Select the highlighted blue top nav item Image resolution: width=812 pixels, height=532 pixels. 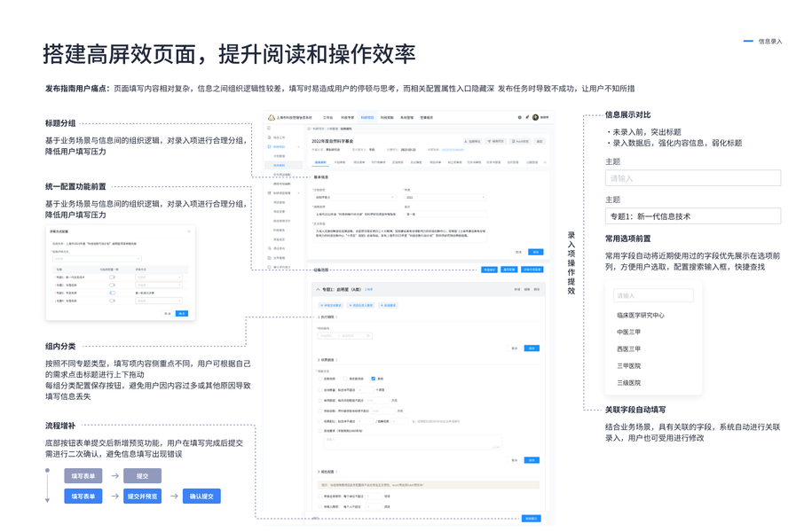pos(367,117)
